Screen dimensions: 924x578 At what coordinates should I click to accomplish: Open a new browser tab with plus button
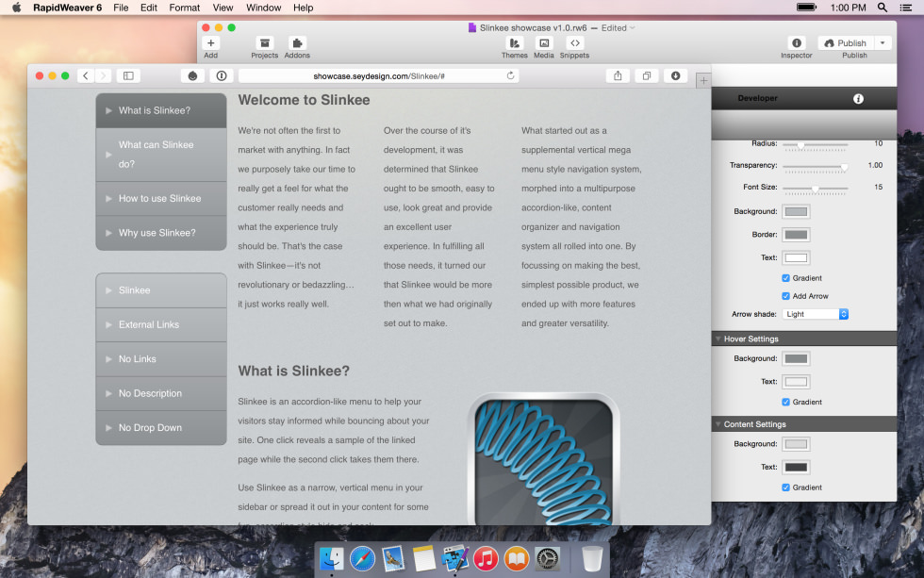[703, 81]
